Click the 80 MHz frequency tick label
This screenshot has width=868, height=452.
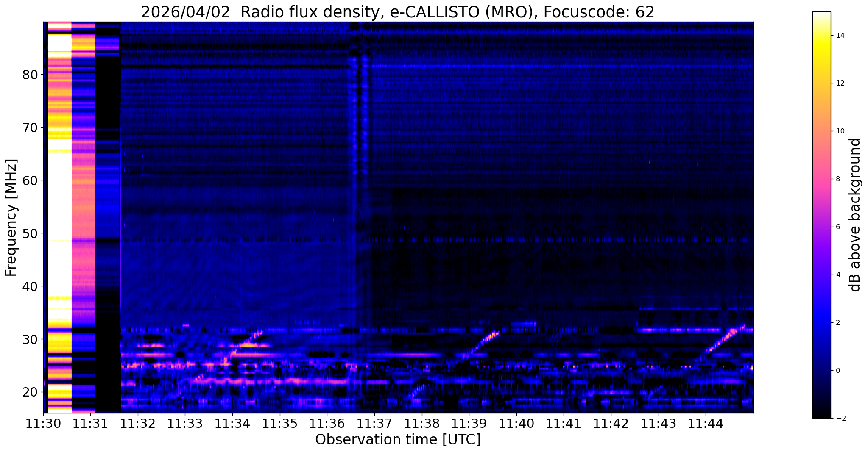30,75
